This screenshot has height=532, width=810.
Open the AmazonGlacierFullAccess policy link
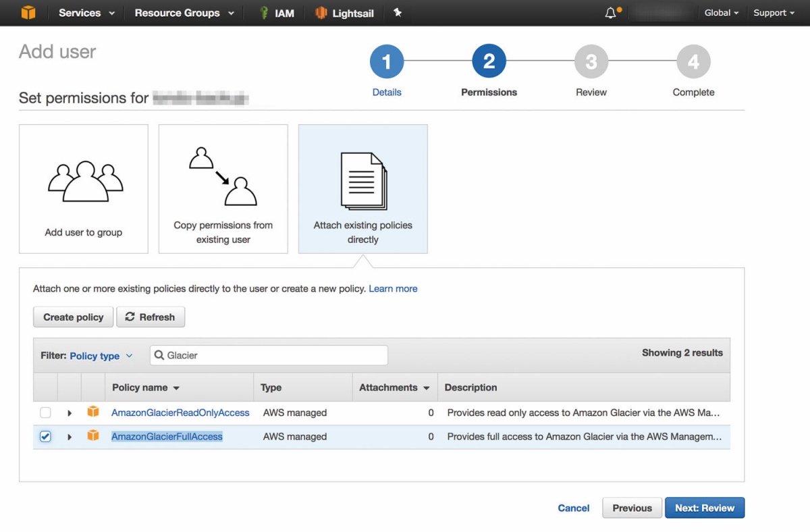167,437
